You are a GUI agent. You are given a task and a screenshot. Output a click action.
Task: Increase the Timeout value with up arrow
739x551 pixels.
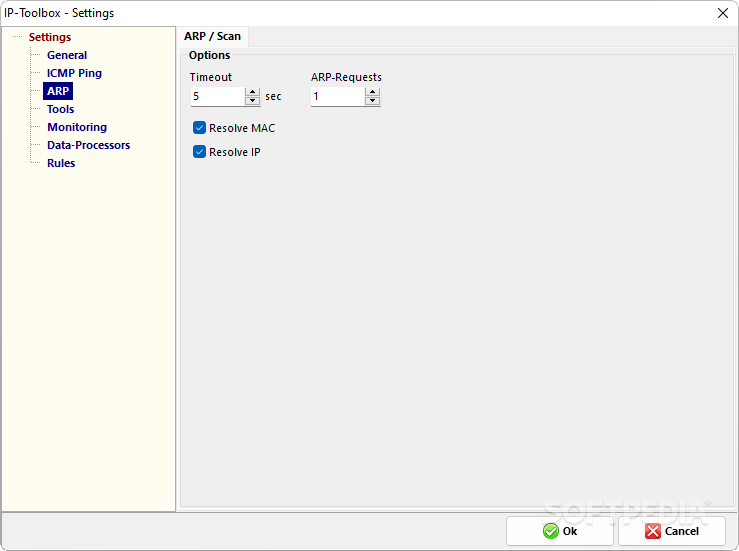[x=253, y=91]
